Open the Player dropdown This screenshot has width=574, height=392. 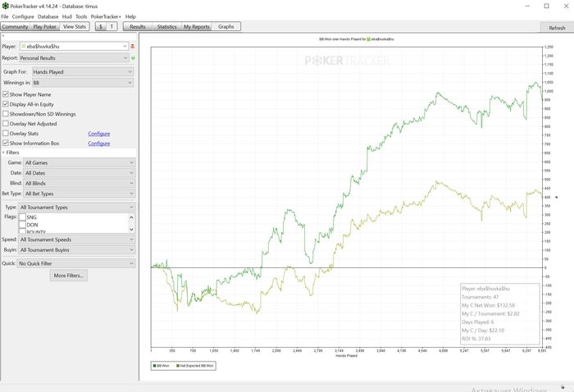(x=74, y=47)
